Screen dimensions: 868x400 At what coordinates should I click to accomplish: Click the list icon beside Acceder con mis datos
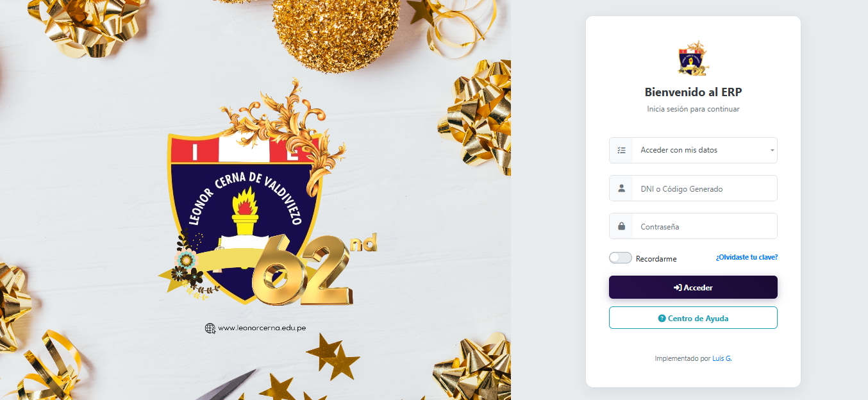pos(621,150)
